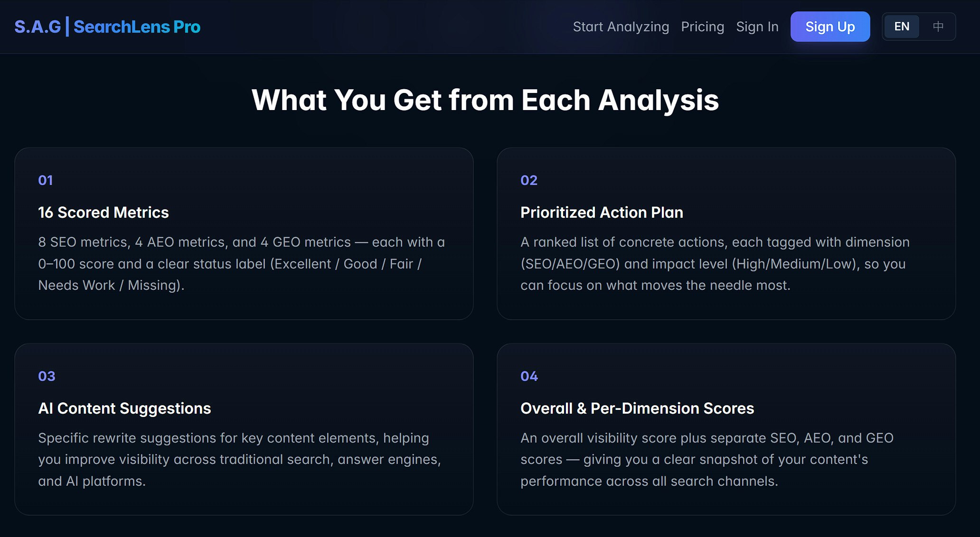Click the language switcher control
980x537 pixels.
click(x=918, y=27)
